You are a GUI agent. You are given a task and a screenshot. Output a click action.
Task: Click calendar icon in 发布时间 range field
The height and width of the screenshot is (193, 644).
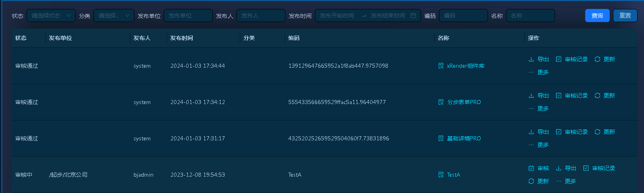click(413, 16)
